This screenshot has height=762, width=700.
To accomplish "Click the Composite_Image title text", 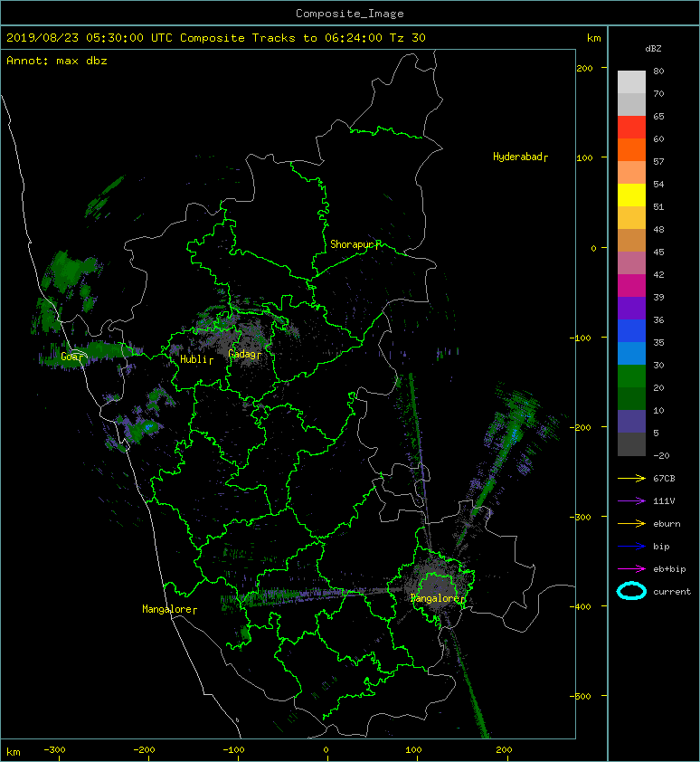I will [350, 14].
